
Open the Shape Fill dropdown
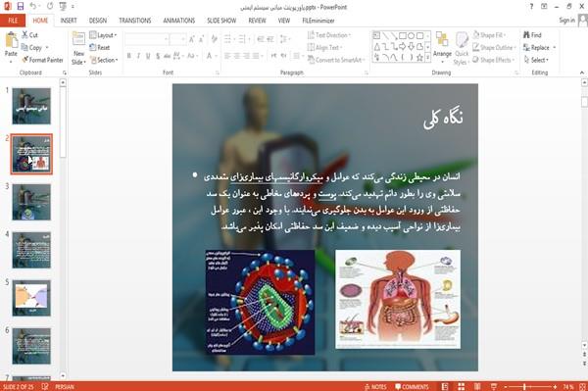pos(489,35)
